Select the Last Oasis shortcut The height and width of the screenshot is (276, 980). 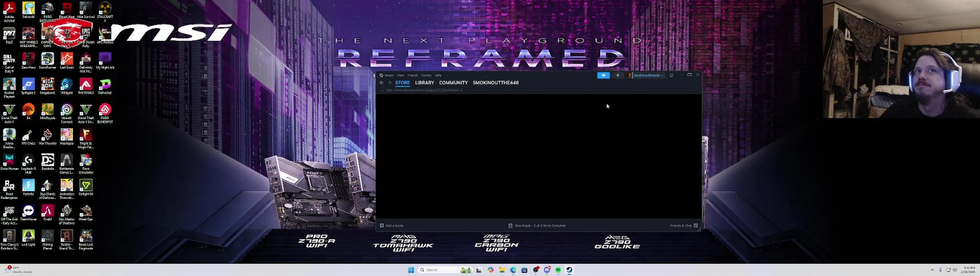click(x=67, y=61)
